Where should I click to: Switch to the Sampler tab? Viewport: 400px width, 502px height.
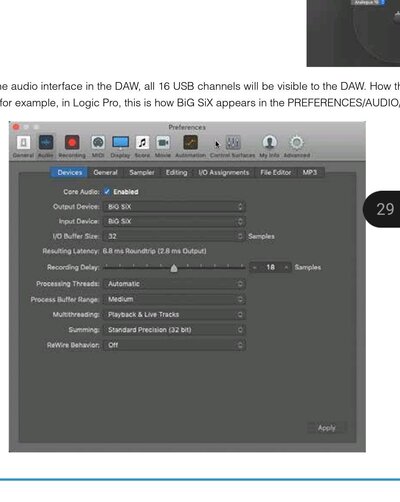[142, 172]
